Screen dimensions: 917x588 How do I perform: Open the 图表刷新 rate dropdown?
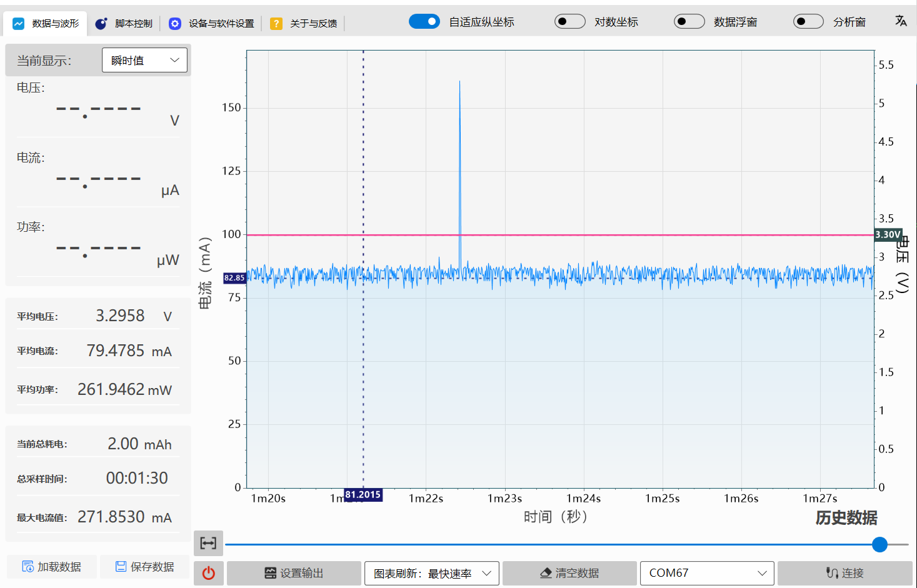click(432, 573)
